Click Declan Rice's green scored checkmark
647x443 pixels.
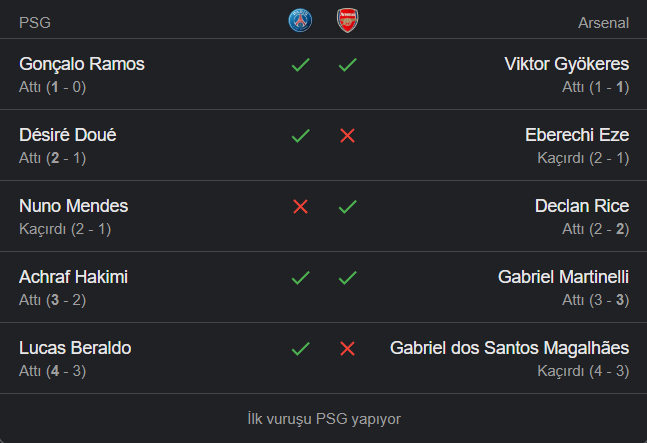[x=347, y=207]
